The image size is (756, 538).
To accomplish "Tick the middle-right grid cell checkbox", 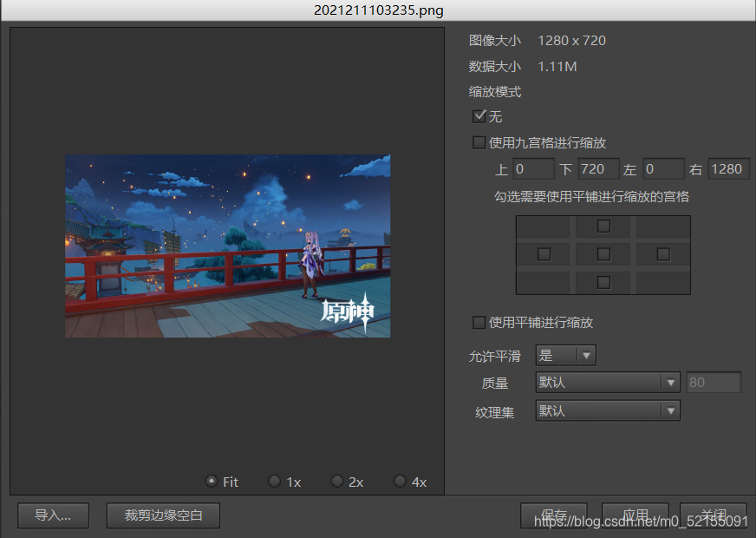I will click(663, 254).
